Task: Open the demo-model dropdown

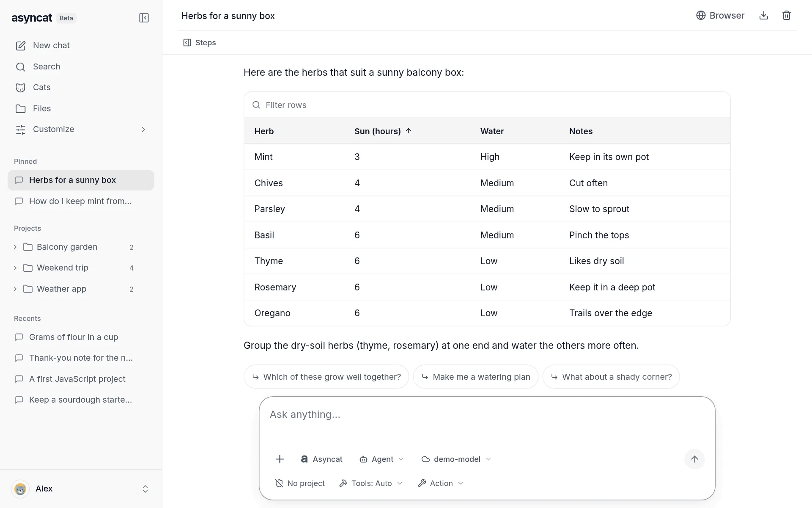Action: (456, 459)
